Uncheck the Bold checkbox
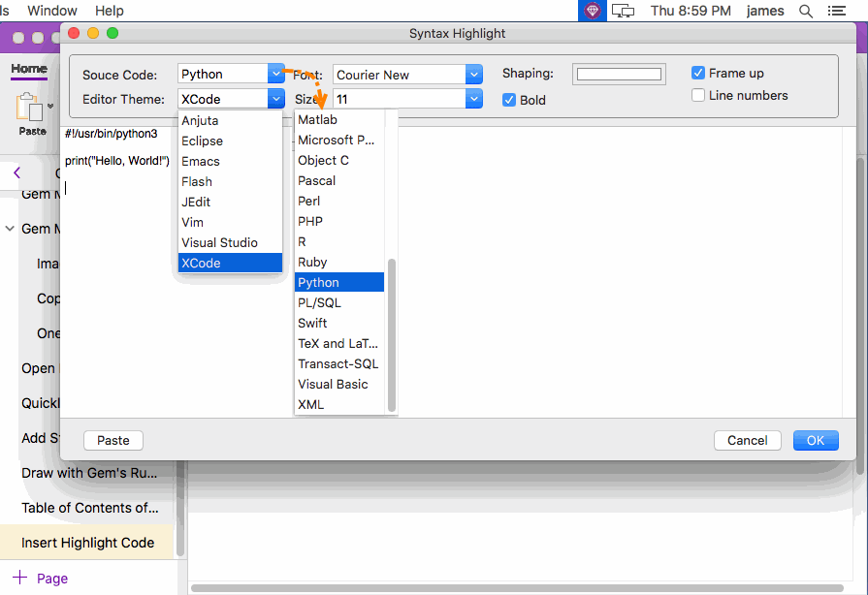 (x=509, y=100)
